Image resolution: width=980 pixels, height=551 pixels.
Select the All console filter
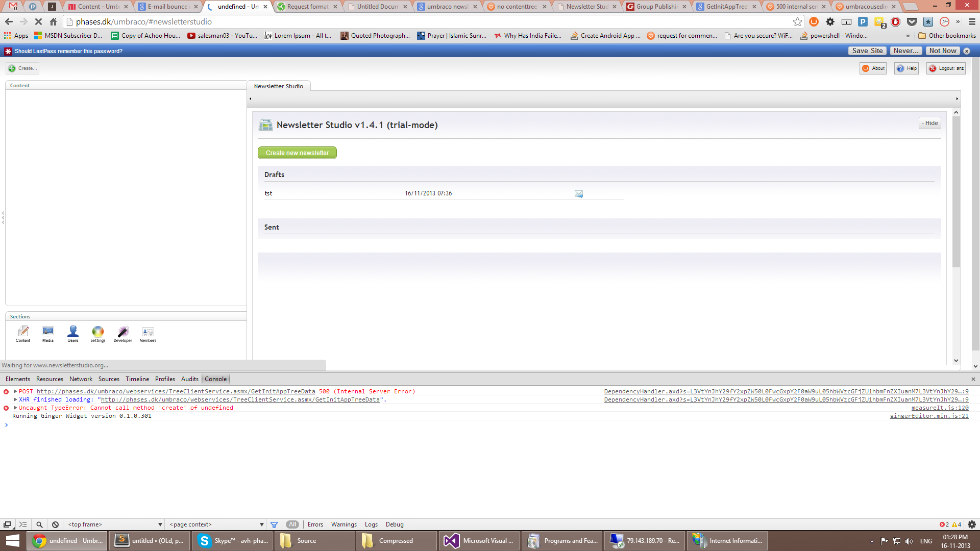pos(292,524)
